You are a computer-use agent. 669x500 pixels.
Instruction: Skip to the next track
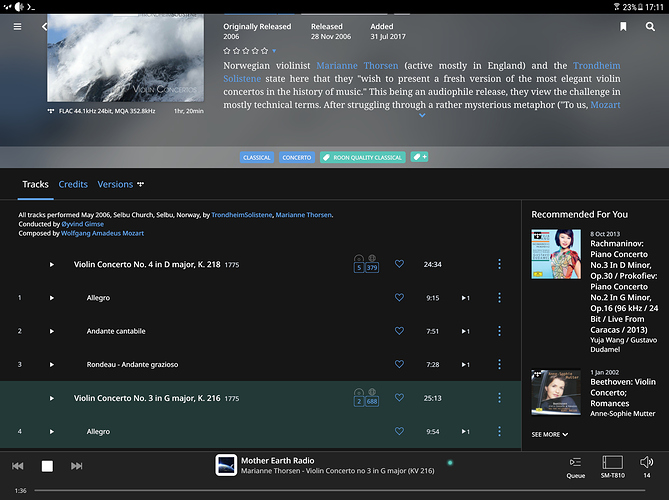coord(76,466)
